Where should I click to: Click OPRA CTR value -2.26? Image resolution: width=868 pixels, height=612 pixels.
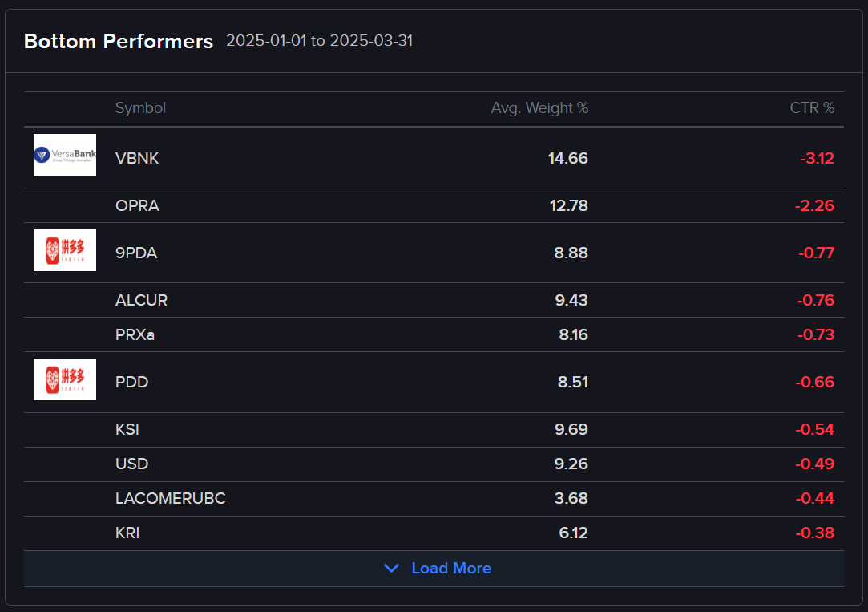coord(814,205)
